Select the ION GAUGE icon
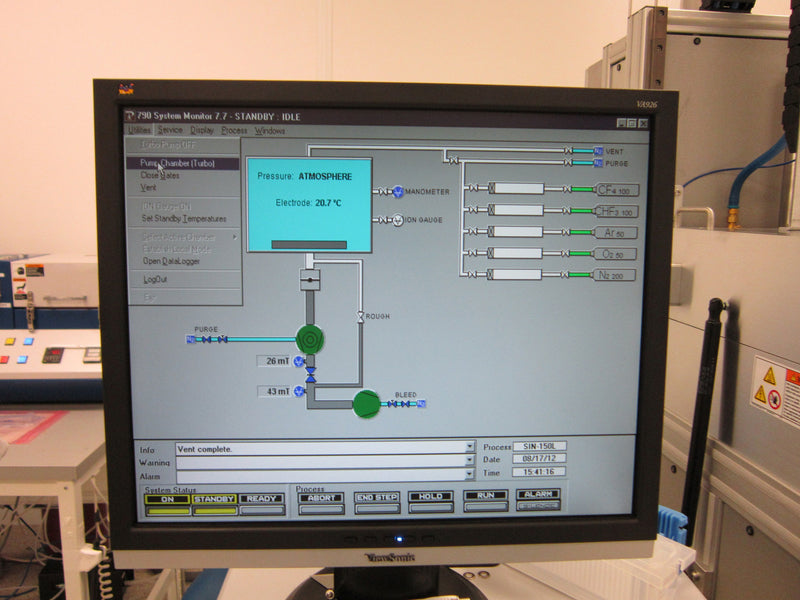Viewport: 800px width, 600px height. 396,219
